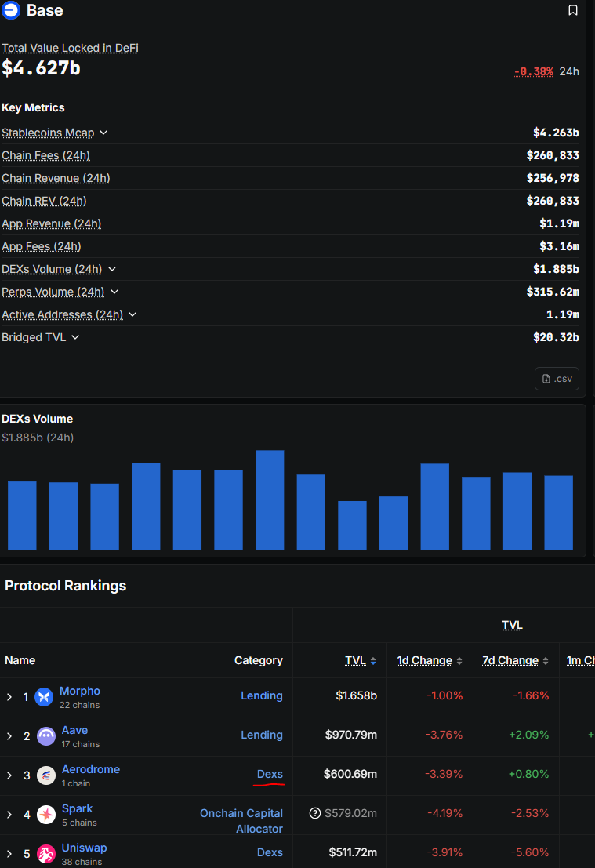This screenshot has height=868, width=595.
Task: Expand the Uniswap row
Action: tap(9, 854)
